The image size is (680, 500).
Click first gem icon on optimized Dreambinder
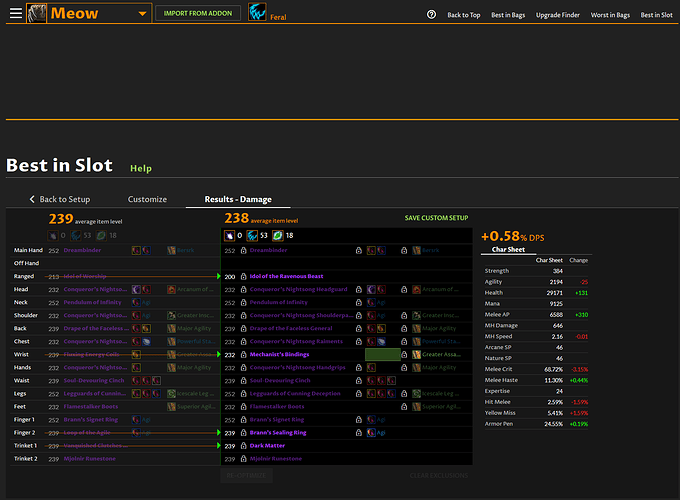point(371,250)
